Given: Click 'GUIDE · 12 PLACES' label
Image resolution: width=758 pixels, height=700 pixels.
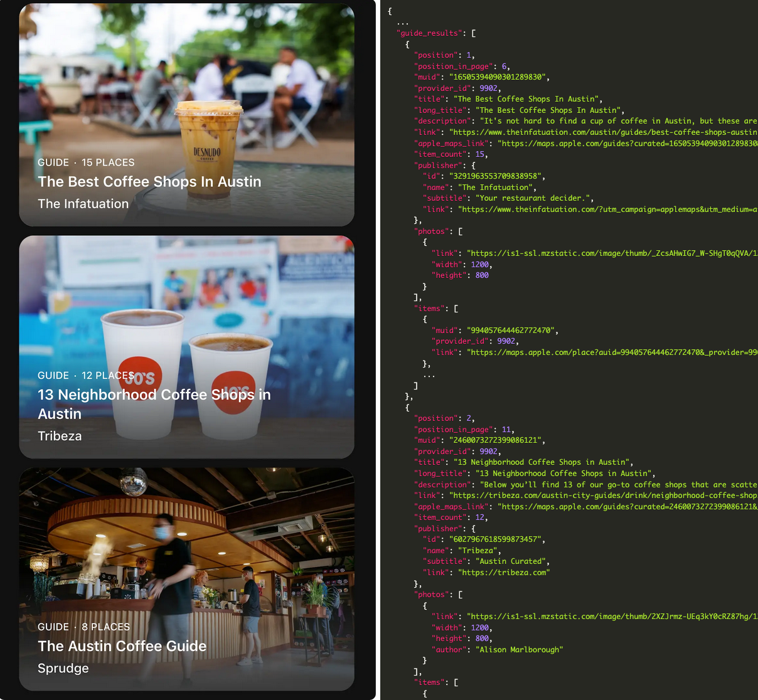Looking at the screenshot, I should (x=86, y=376).
